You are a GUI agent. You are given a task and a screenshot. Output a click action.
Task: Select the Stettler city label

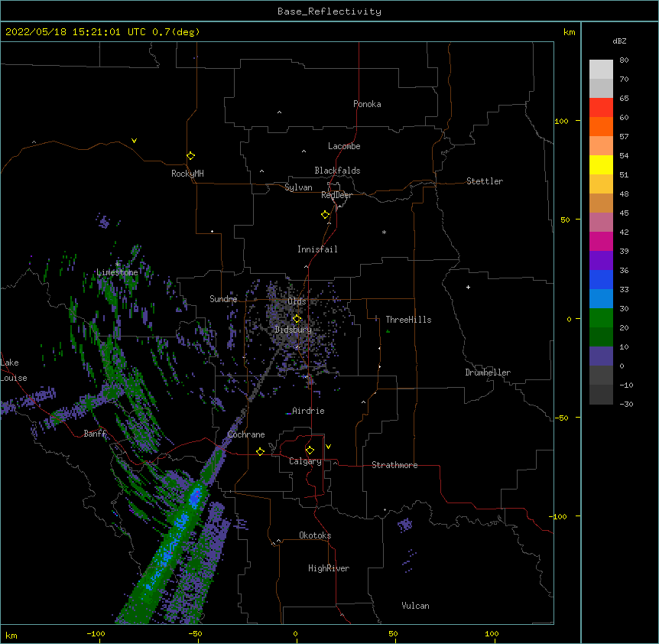(x=485, y=181)
